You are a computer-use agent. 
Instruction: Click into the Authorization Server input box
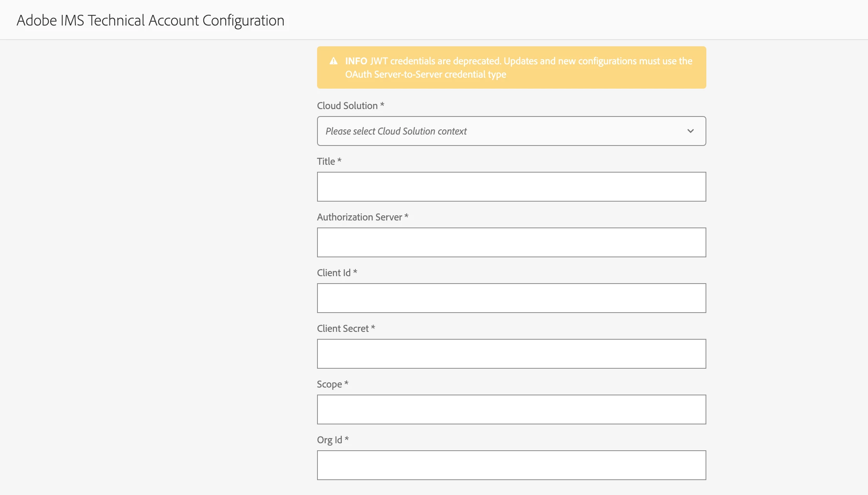511,242
